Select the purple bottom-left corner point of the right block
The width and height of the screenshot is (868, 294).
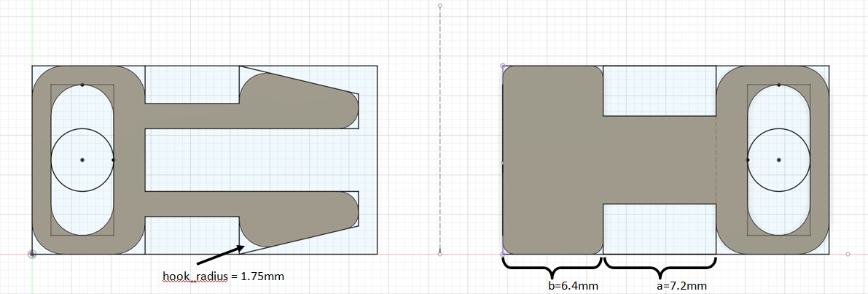pos(503,254)
